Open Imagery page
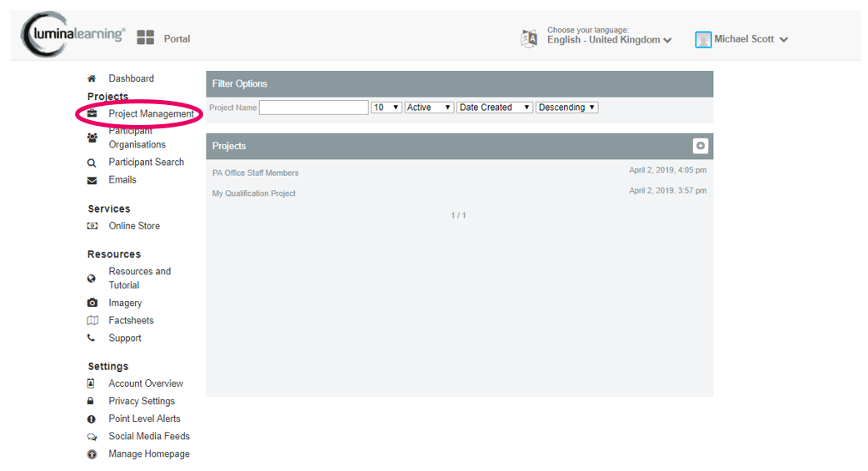868x471 pixels. pos(125,303)
